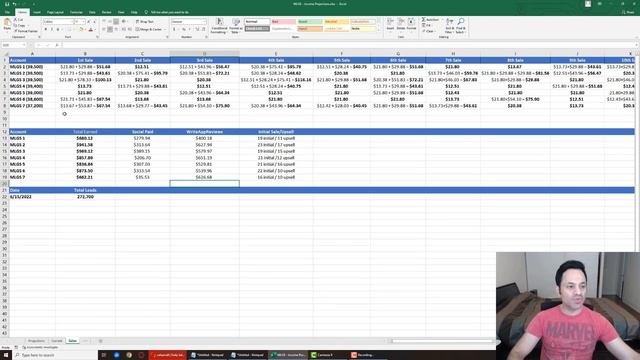Click the Cut command
640x360 pixels.
(x=19, y=20)
